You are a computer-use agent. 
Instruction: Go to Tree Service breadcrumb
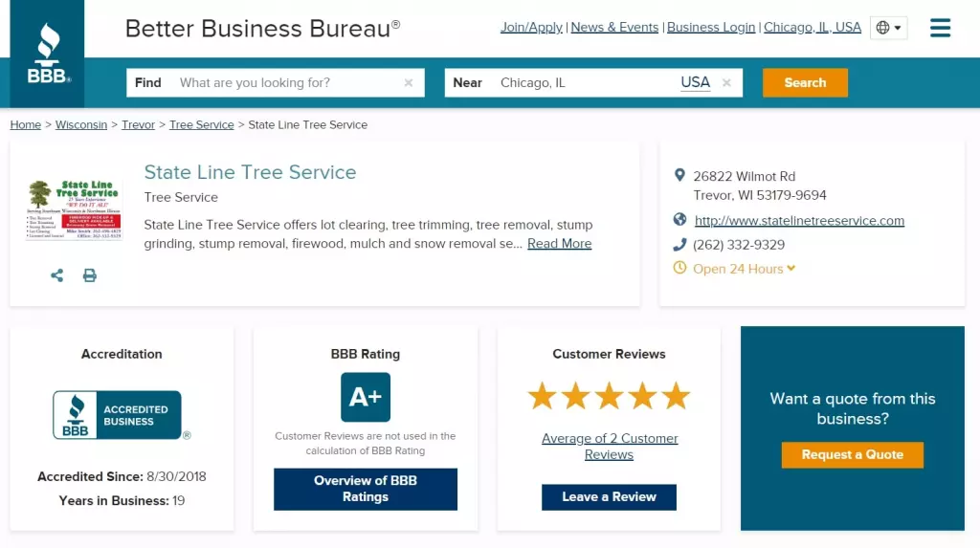pyautogui.click(x=202, y=125)
